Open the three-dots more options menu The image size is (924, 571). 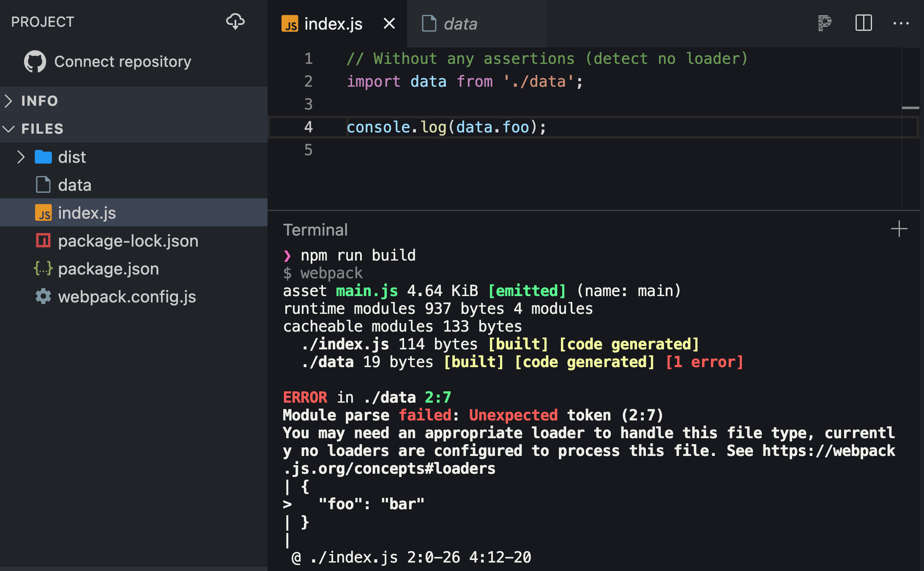(x=901, y=23)
